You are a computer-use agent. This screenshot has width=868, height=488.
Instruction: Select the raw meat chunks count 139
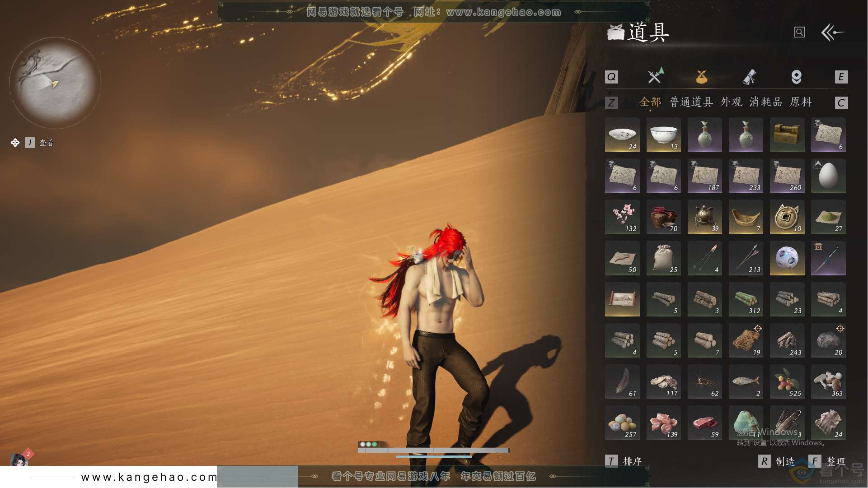(x=663, y=423)
